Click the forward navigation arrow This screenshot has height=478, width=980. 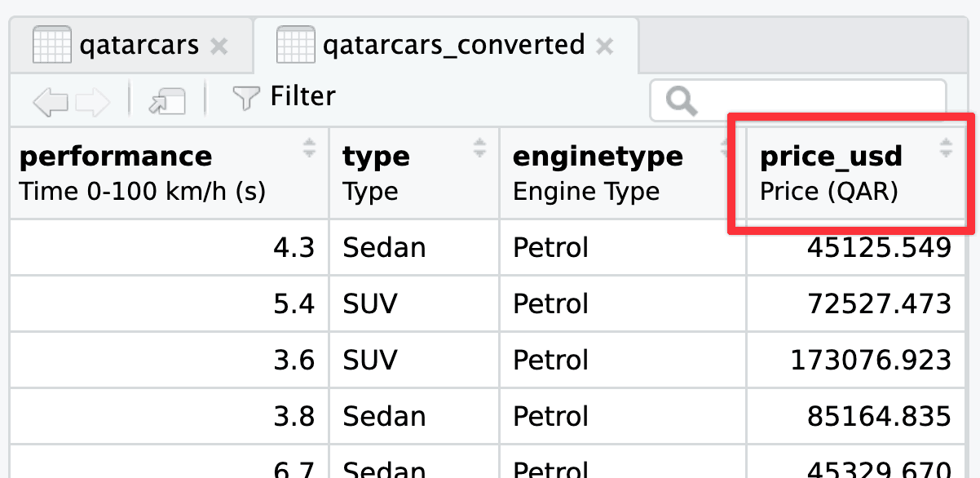click(92, 101)
